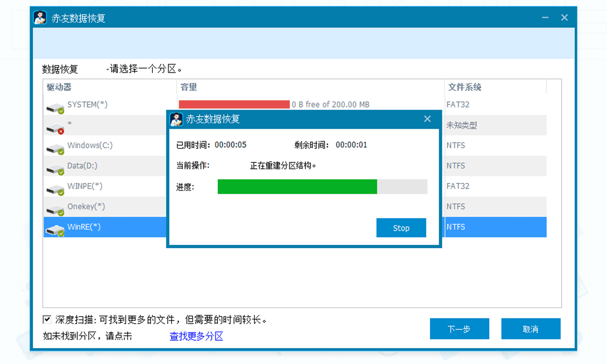The width and height of the screenshot is (607, 364).
Task: Select the Windows(C:) drive icon
Action: coord(55,148)
